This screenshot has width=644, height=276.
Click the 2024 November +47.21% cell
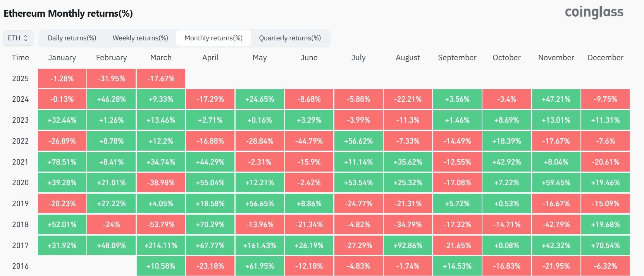556,99
